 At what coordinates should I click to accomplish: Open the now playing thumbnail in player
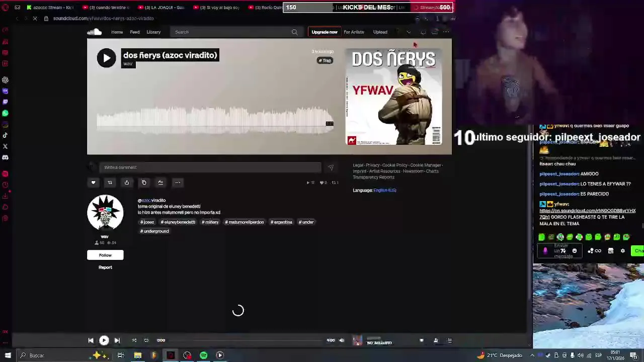(x=357, y=340)
